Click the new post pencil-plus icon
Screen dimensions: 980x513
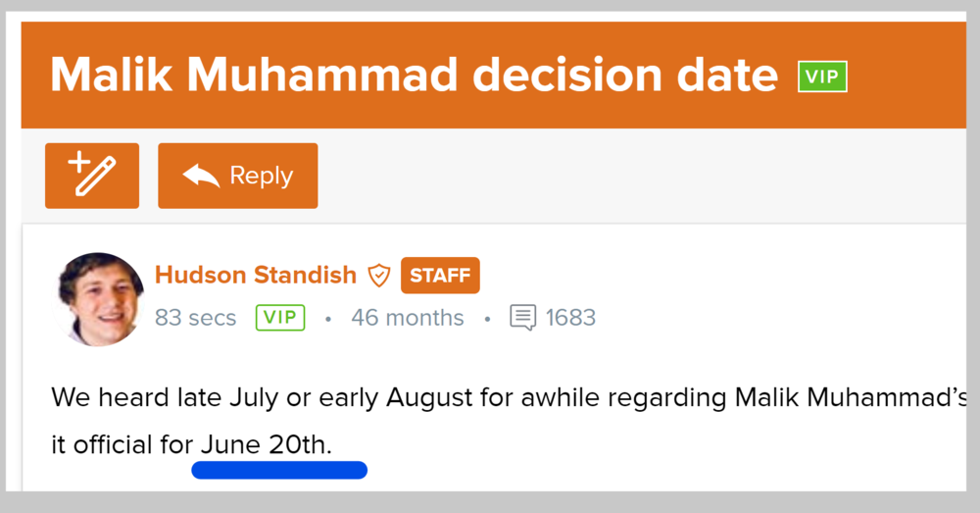pyautogui.click(x=92, y=176)
